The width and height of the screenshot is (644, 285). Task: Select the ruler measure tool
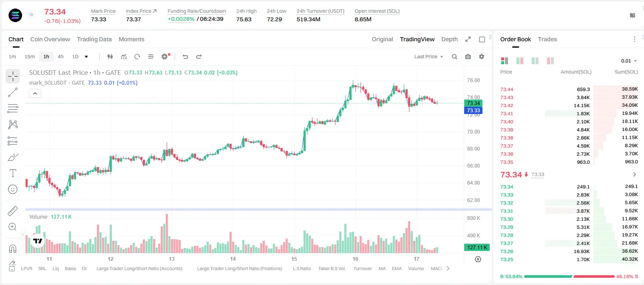(x=13, y=211)
